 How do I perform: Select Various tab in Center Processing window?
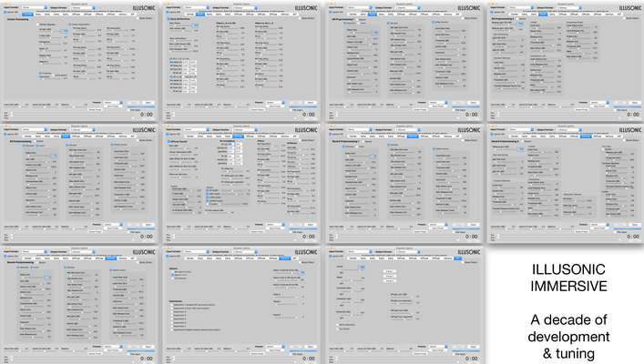point(122,14)
